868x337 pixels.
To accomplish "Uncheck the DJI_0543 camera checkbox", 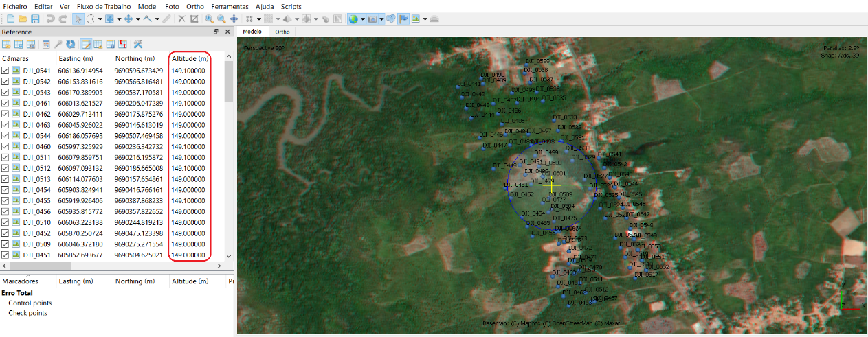I will (x=5, y=92).
